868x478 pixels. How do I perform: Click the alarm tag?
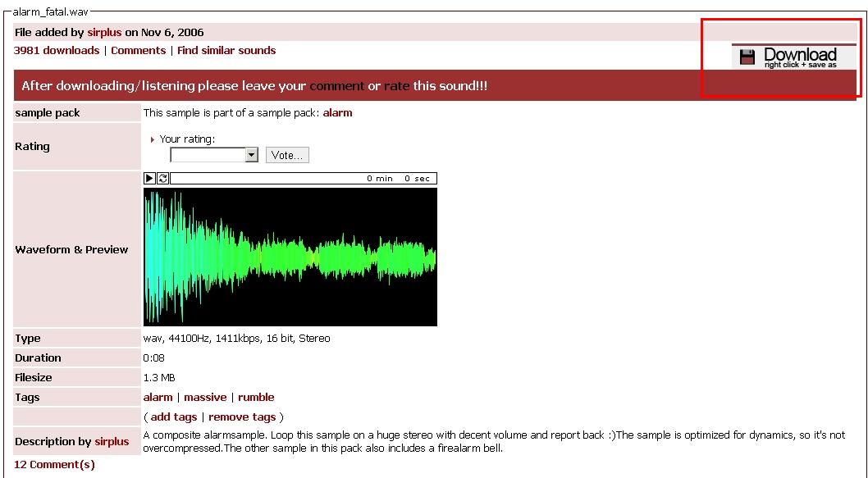[158, 397]
